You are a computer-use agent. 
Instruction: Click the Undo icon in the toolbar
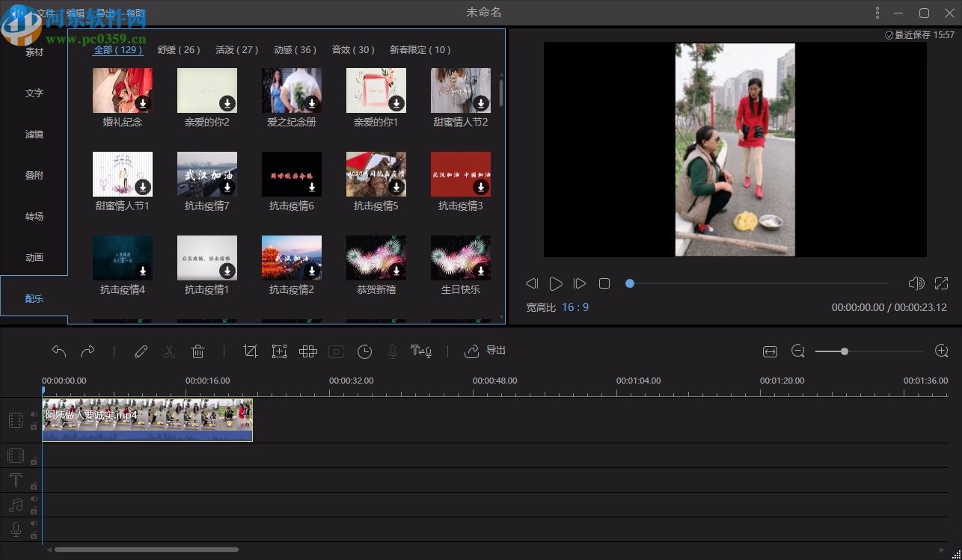[x=59, y=351]
